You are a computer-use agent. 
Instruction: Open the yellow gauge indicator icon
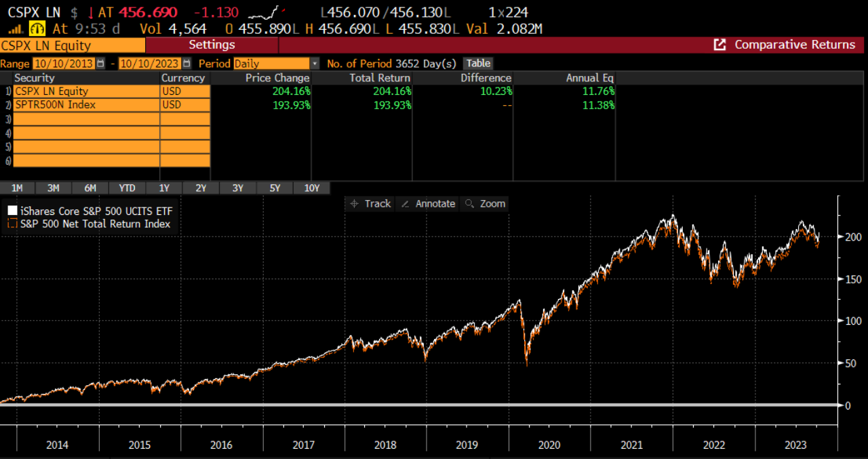point(36,30)
